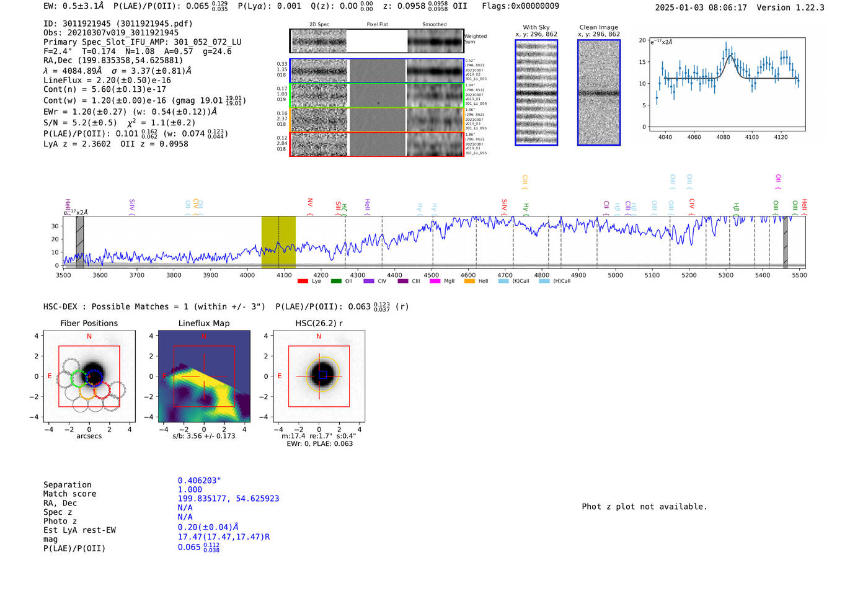This screenshot has width=868, height=591.
Task: Click the red-bordered 2D Spec cutout
Action: 319,144
